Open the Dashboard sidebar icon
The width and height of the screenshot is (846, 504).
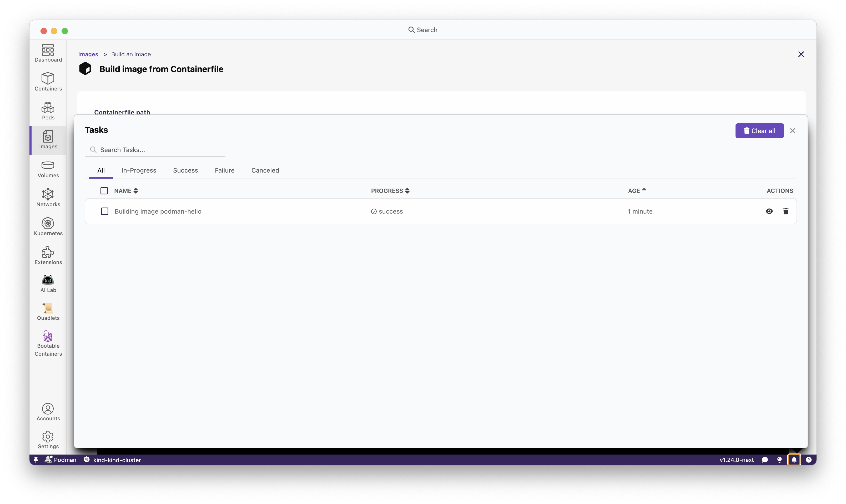pos(48,53)
